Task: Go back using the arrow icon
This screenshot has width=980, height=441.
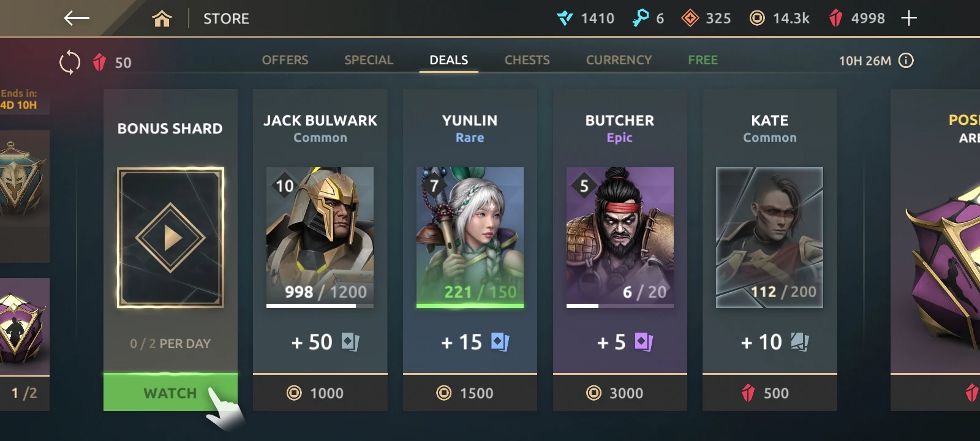Action: pos(77,18)
